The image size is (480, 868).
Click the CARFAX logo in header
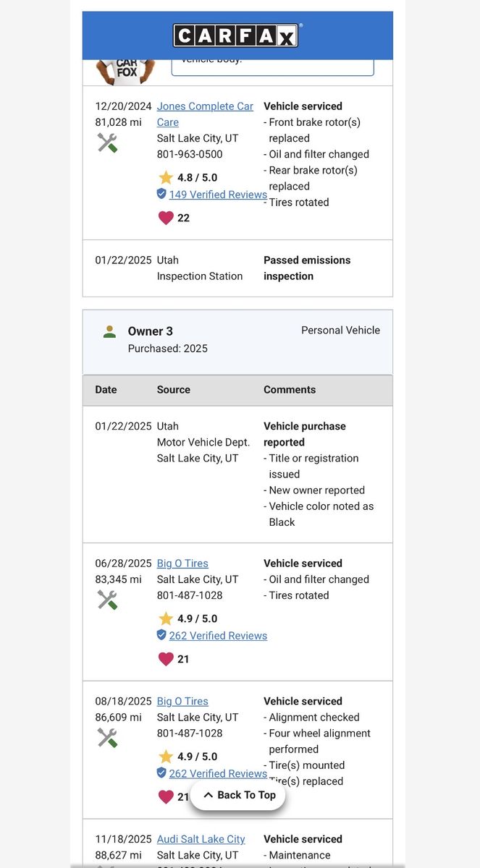click(237, 35)
